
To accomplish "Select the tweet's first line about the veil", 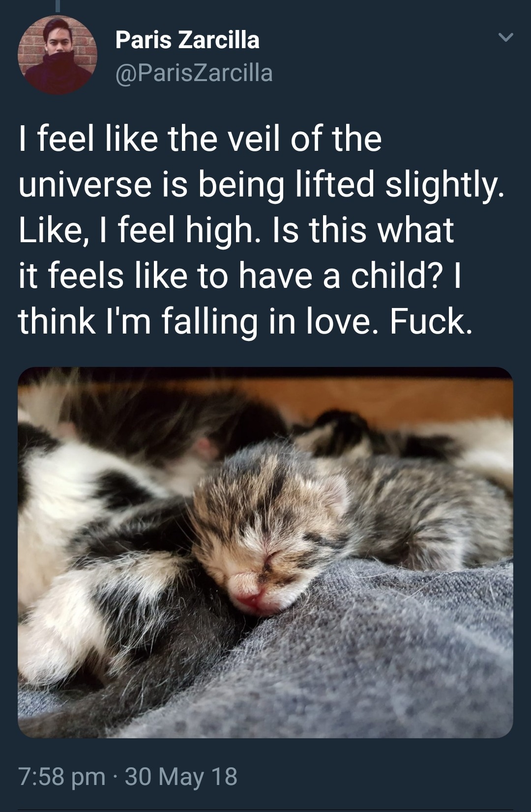I will tap(200, 139).
